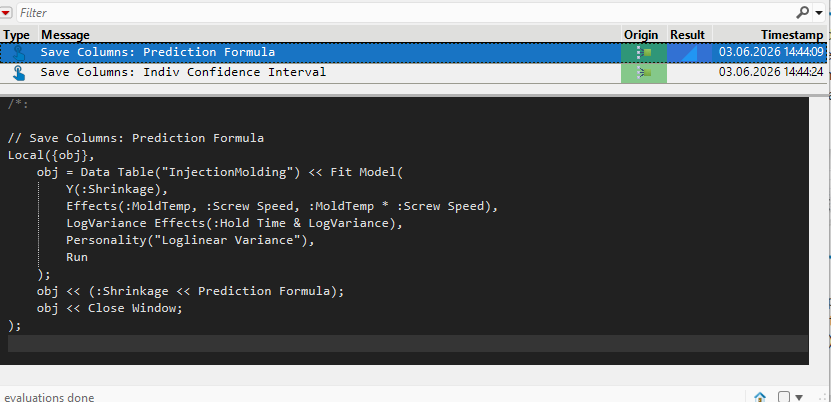Click the Result column header
Viewport: 831px width, 402px height.
687,35
